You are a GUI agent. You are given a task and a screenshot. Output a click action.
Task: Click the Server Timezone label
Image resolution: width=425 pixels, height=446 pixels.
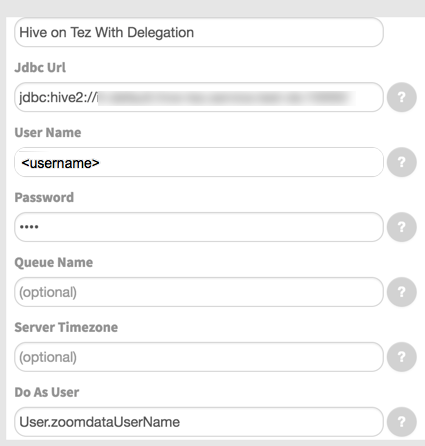[66, 327]
